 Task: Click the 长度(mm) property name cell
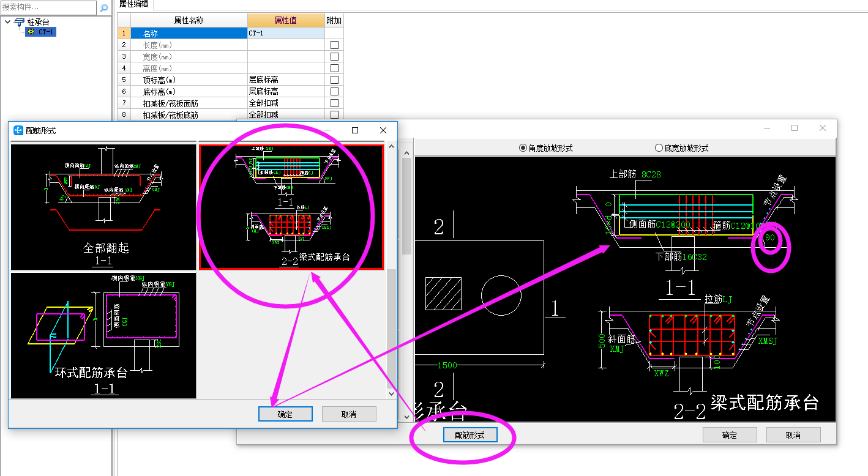pos(189,45)
